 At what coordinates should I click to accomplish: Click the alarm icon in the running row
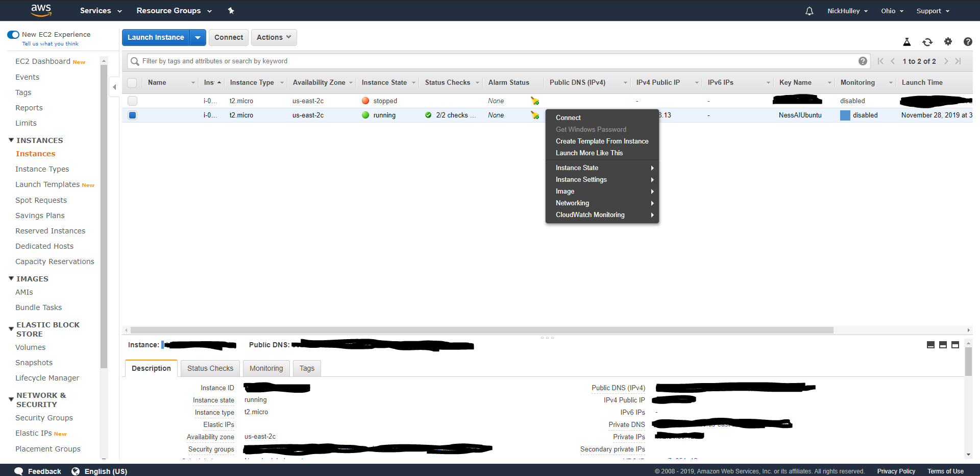(535, 115)
